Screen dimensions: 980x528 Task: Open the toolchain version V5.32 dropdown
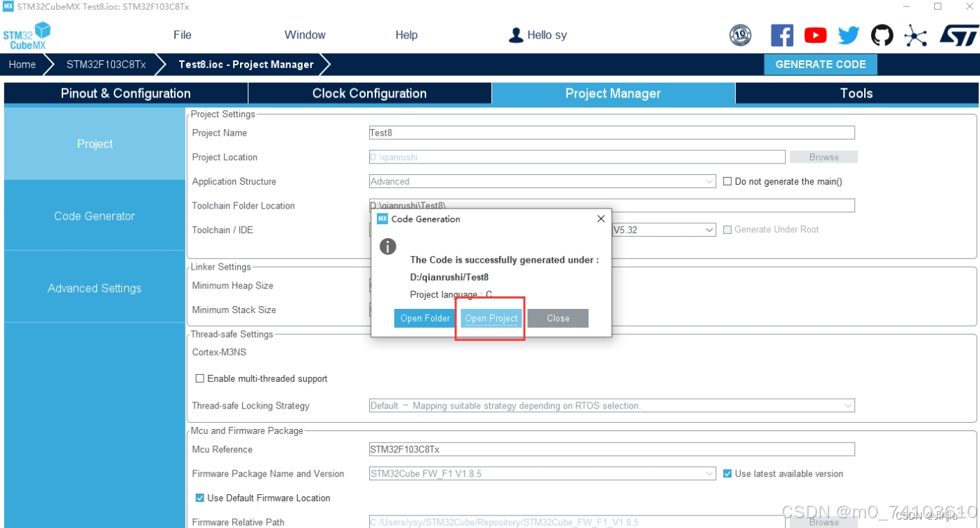pyautogui.click(x=710, y=230)
